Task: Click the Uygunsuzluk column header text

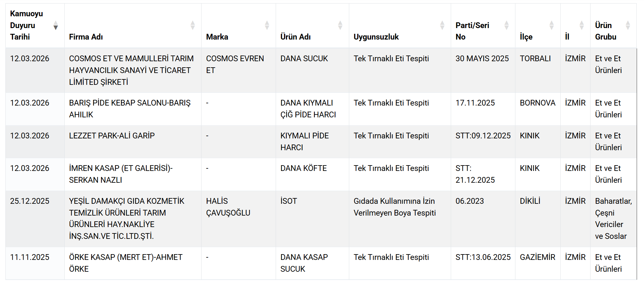Action: 376,37
